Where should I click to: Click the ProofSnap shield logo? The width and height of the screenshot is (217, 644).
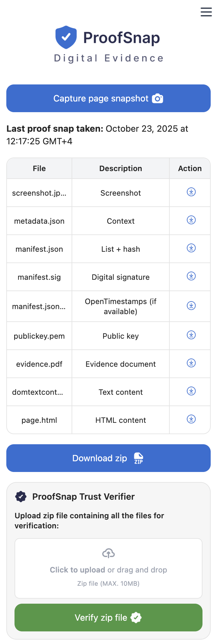pyautogui.click(x=66, y=37)
